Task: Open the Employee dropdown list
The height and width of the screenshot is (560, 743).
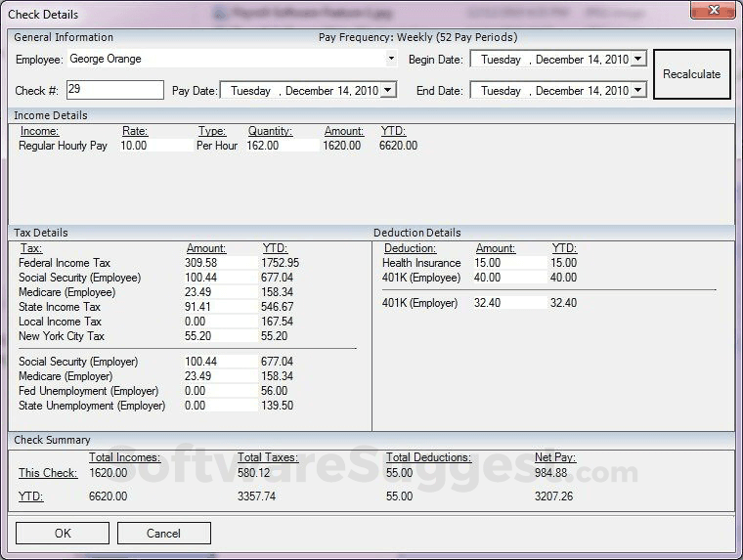Action: (391, 59)
